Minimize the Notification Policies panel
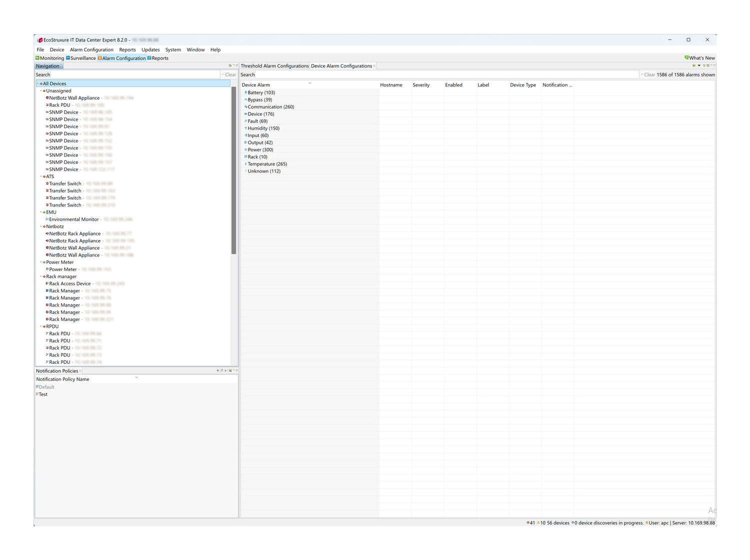 coord(234,370)
